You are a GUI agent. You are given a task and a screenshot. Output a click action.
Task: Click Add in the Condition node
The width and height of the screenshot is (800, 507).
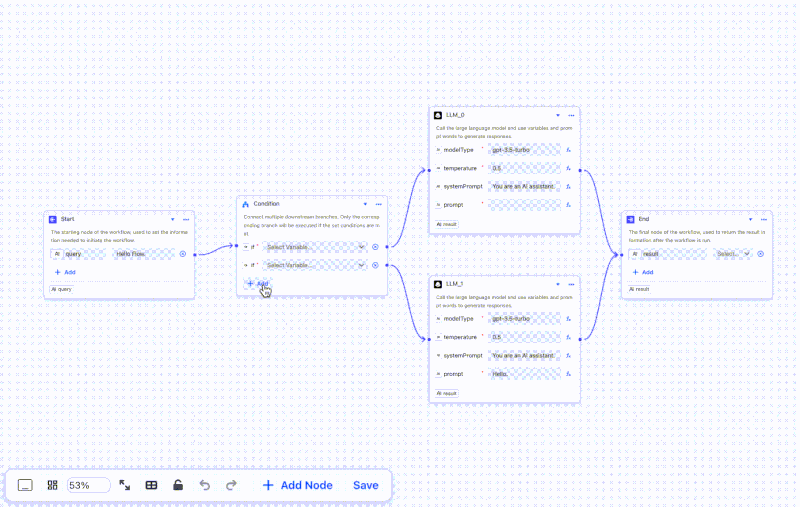[x=258, y=284]
